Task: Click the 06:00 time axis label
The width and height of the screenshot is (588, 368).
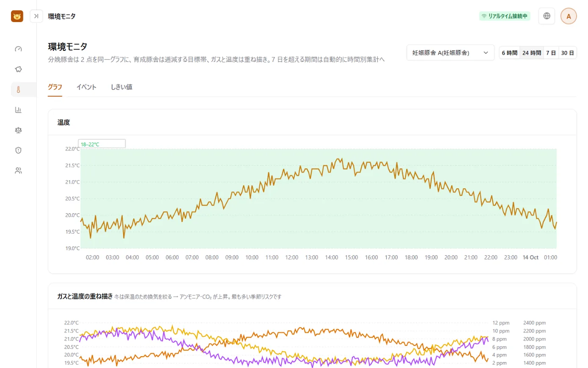Action: tap(172, 257)
